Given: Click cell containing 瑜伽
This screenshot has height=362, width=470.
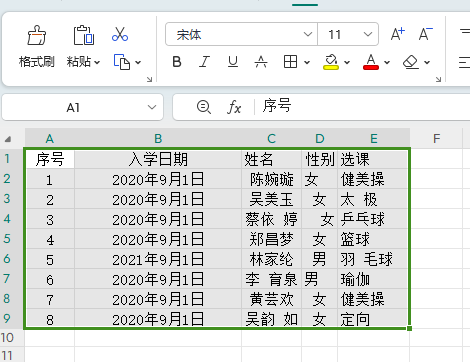Looking at the screenshot, I should [373, 279].
